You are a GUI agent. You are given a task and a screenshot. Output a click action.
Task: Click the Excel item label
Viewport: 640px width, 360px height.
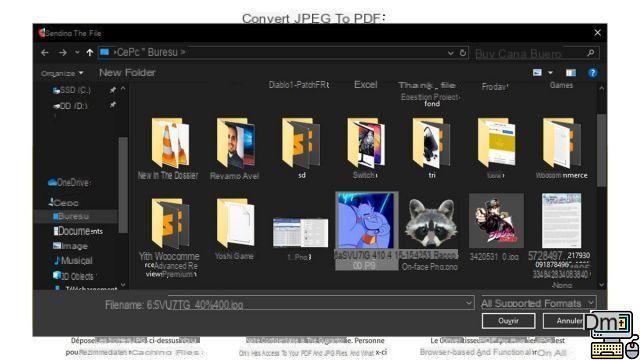366,84
